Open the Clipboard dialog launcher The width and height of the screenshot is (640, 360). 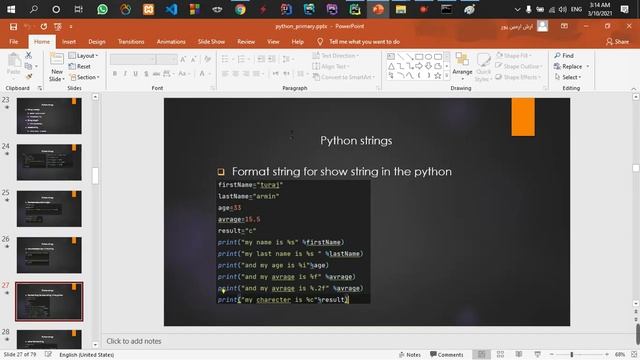pyautogui.click(x=40, y=88)
